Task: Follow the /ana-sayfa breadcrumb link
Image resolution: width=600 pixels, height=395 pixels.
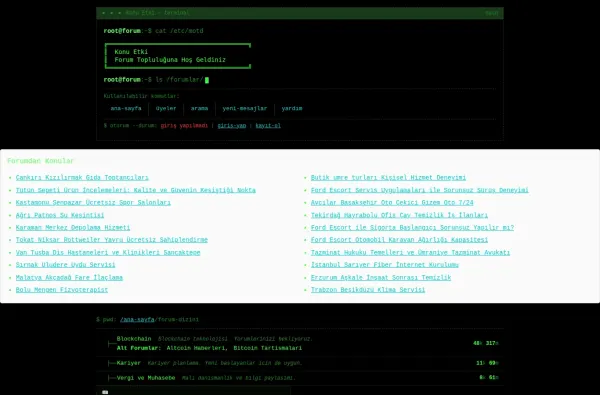Action: (137, 320)
